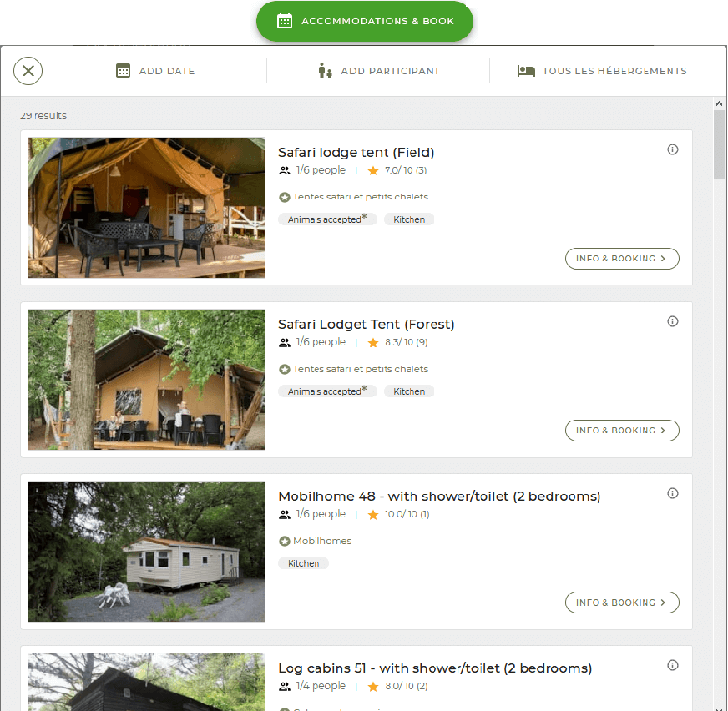Image resolution: width=728 pixels, height=711 pixels.
Task: View Safari Lodget Tent (Forest) photo
Action: [x=146, y=380]
